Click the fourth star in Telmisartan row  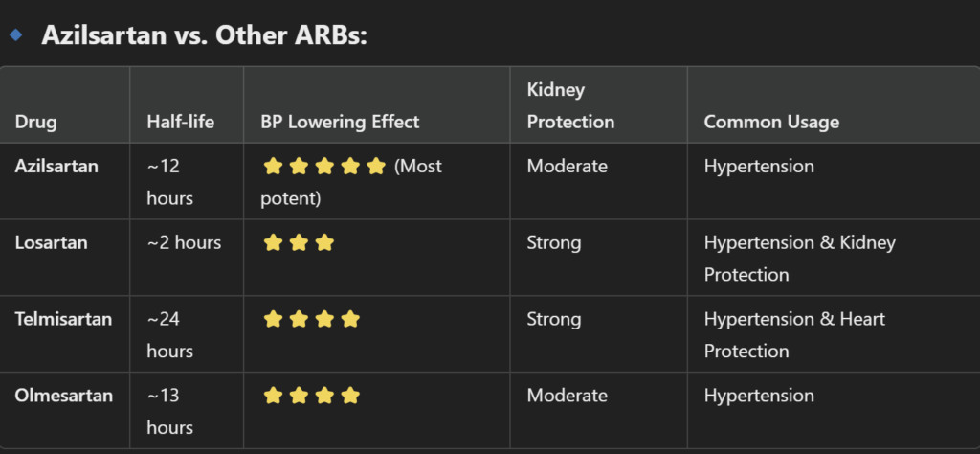click(x=350, y=320)
